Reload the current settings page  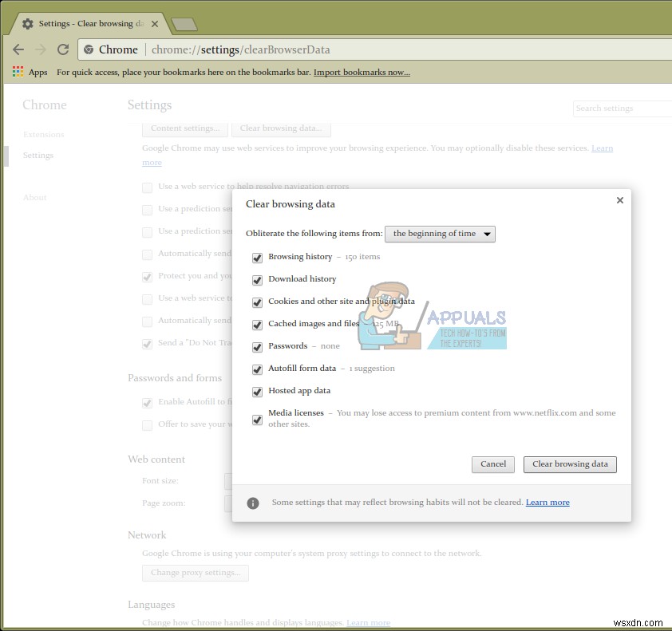point(63,49)
